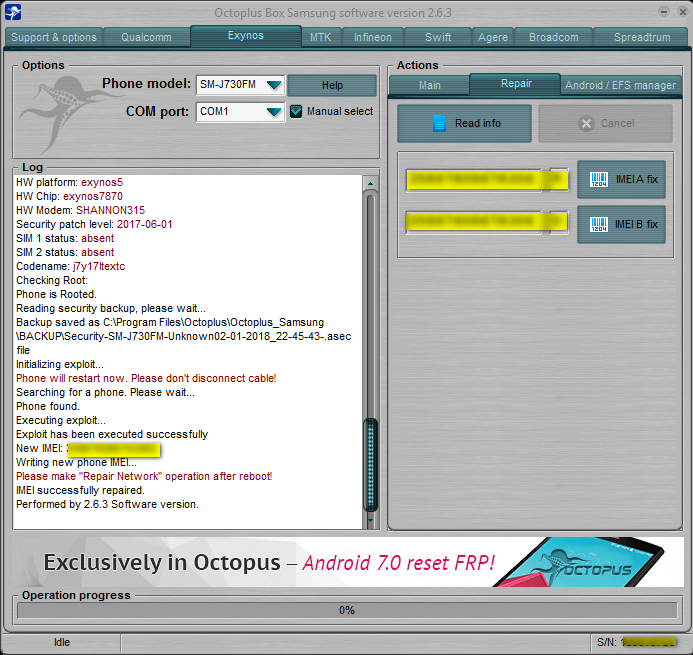693x655 pixels.
Task: Click the IMEI A input field
Action: pyautogui.click(x=474, y=180)
